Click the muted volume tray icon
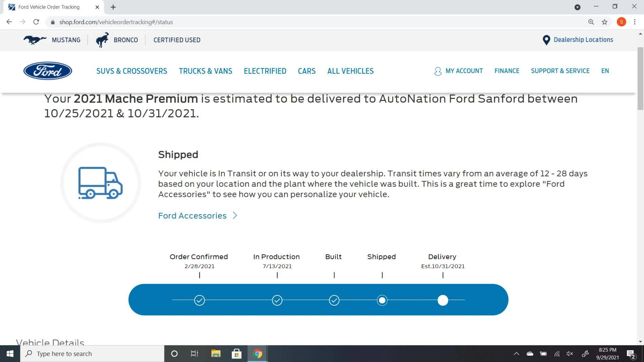The height and width of the screenshot is (362, 644). coord(570,354)
